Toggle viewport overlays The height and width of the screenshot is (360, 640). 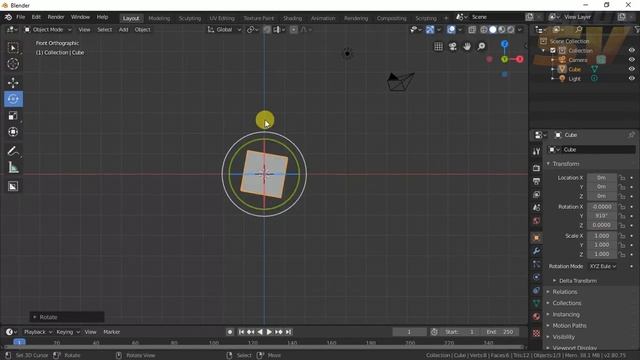coord(451,30)
